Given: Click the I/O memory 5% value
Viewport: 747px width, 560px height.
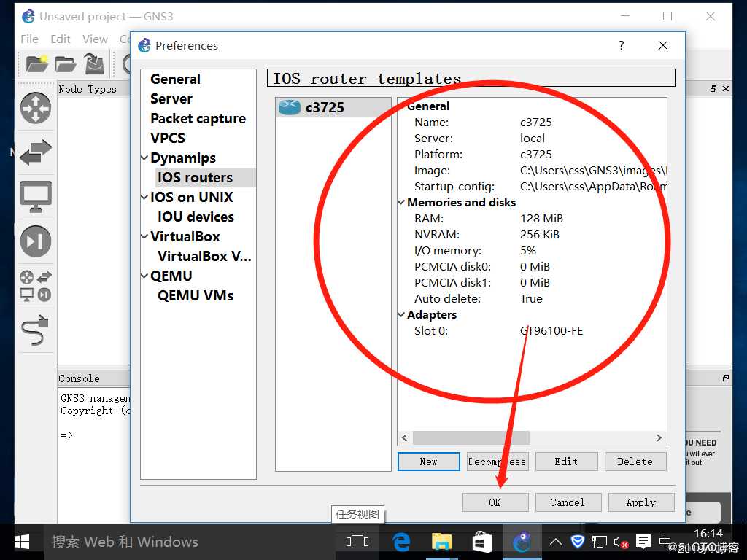Looking at the screenshot, I should [x=528, y=251].
